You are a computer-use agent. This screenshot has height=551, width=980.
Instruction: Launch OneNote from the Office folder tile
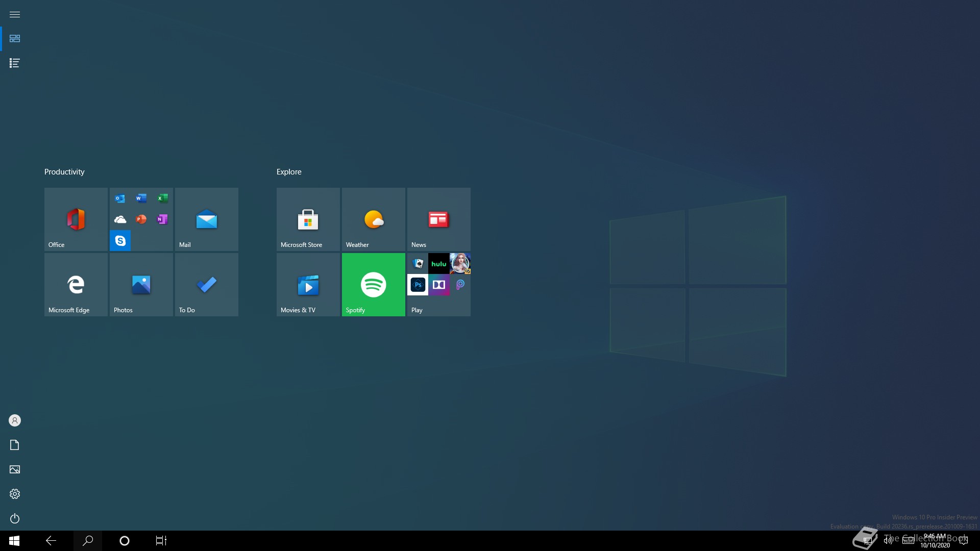point(162,219)
